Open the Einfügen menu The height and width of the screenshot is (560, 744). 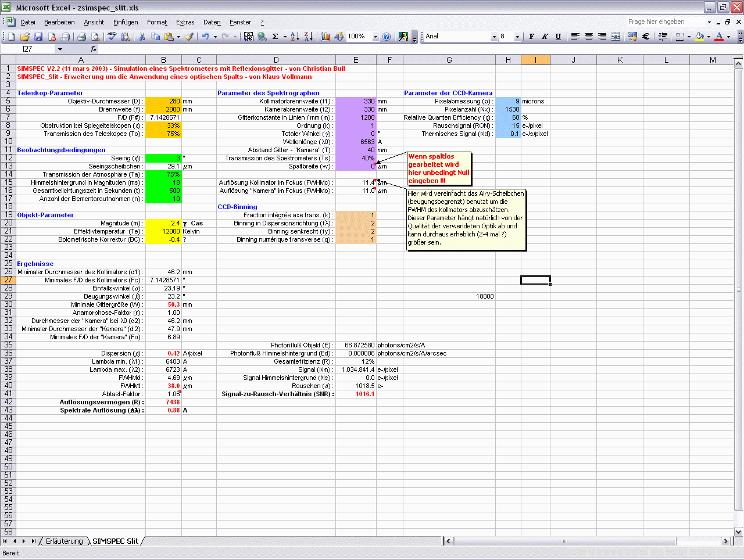coord(126,22)
